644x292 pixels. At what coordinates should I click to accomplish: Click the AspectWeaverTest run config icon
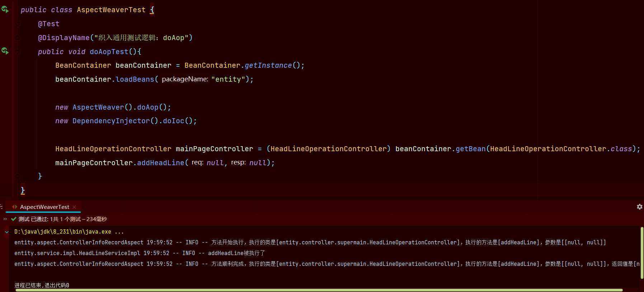point(15,207)
